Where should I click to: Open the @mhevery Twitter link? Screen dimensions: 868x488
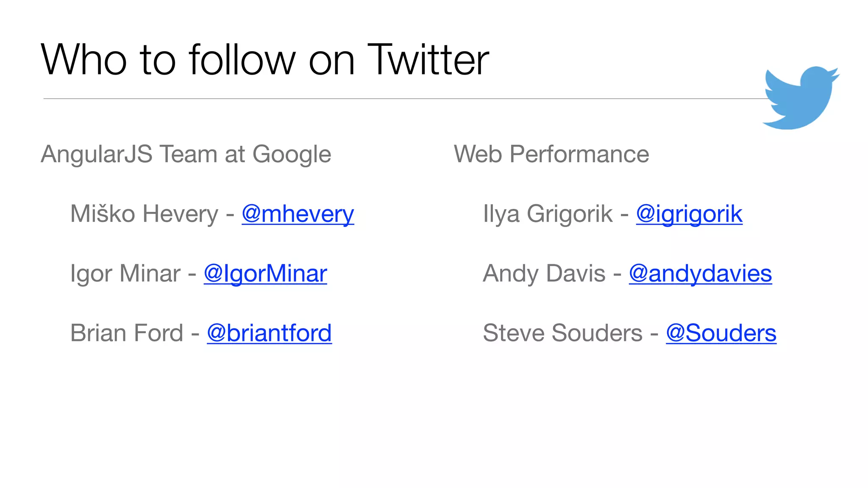coord(298,214)
